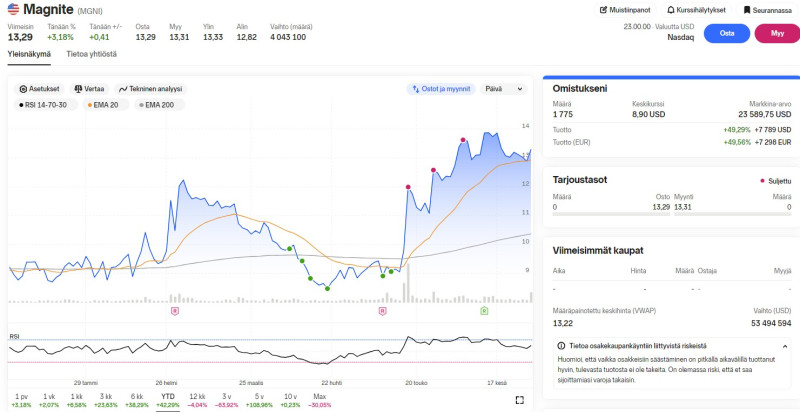Click the Viimeisin price 13,29
800x412 pixels.
tap(20, 37)
